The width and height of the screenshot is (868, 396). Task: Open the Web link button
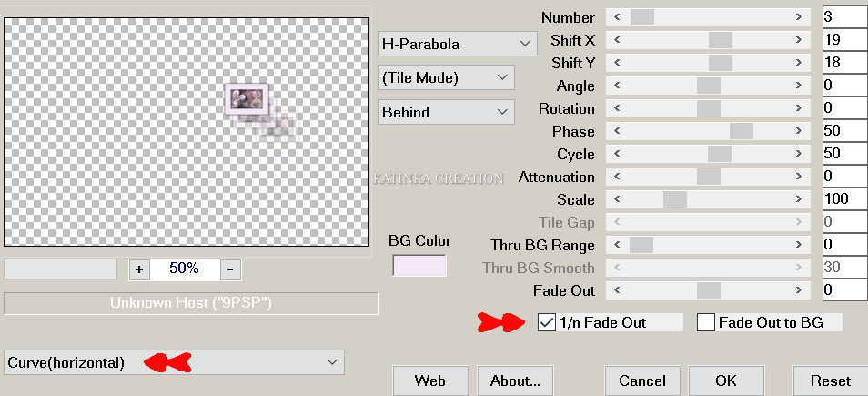point(430,380)
